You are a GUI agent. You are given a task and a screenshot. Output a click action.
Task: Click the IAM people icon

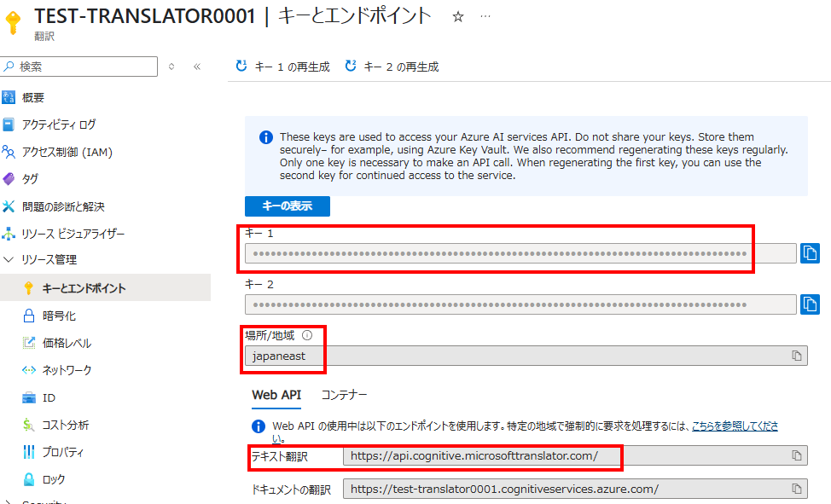(9, 152)
